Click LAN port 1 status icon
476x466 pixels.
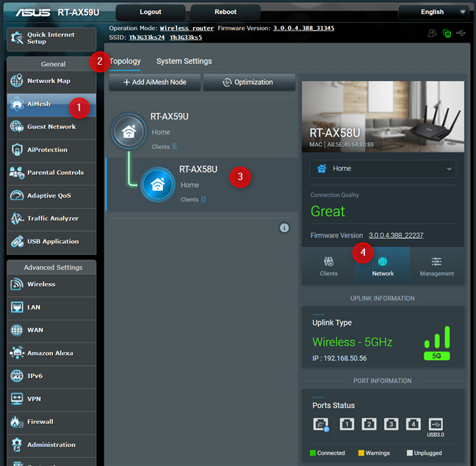click(x=347, y=424)
